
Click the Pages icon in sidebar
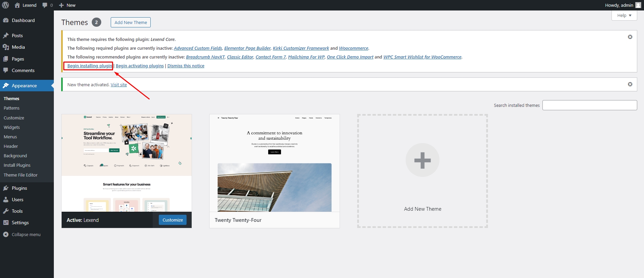click(6, 59)
